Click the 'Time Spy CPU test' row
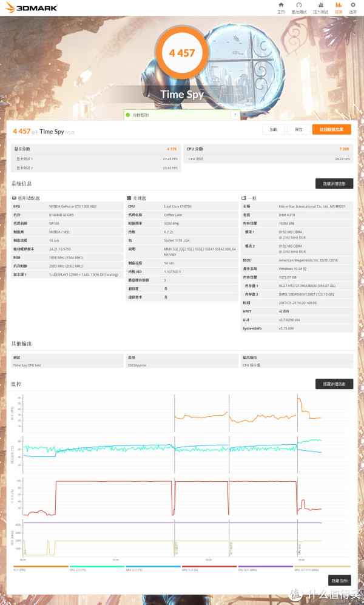Image resolution: width=364 pixels, height=605 pixels. [x=67, y=365]
